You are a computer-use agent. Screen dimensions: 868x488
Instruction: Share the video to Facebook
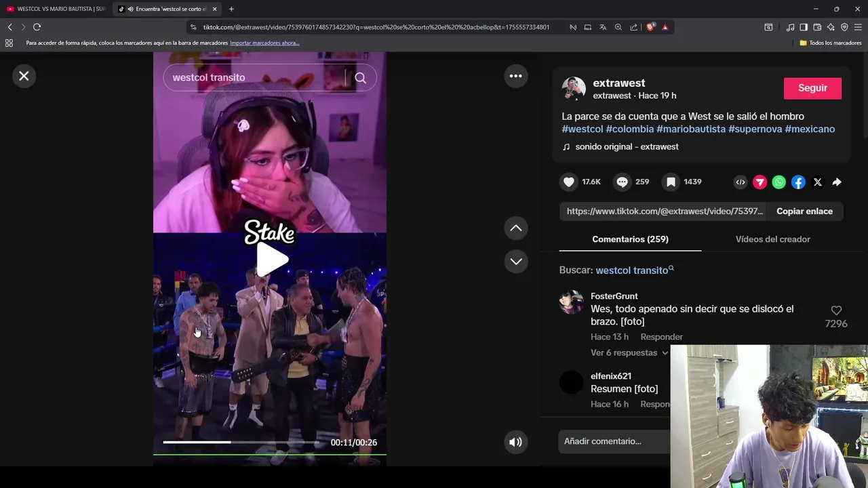click(798, 182)
